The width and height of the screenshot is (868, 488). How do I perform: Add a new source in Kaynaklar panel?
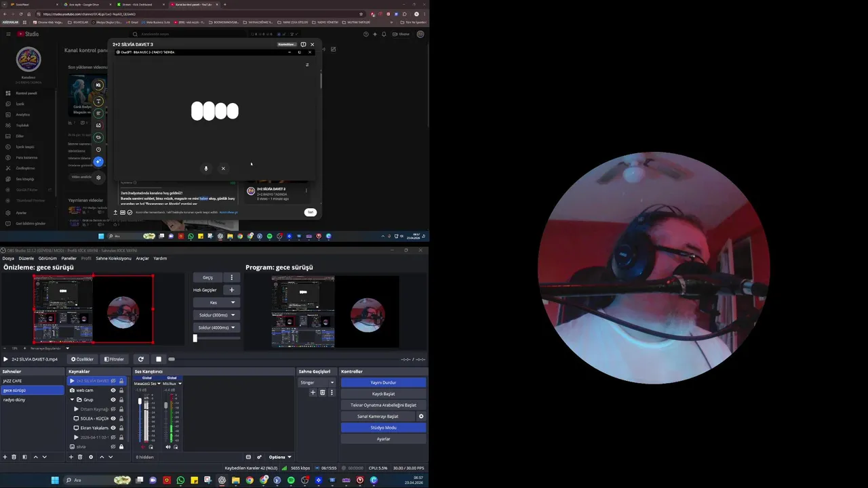(x=71, y=457)
